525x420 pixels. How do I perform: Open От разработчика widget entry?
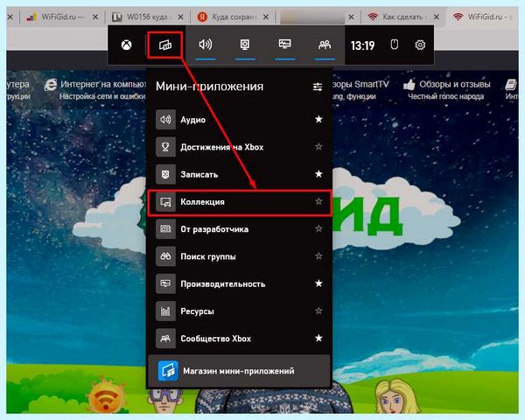tap(239, 229)
